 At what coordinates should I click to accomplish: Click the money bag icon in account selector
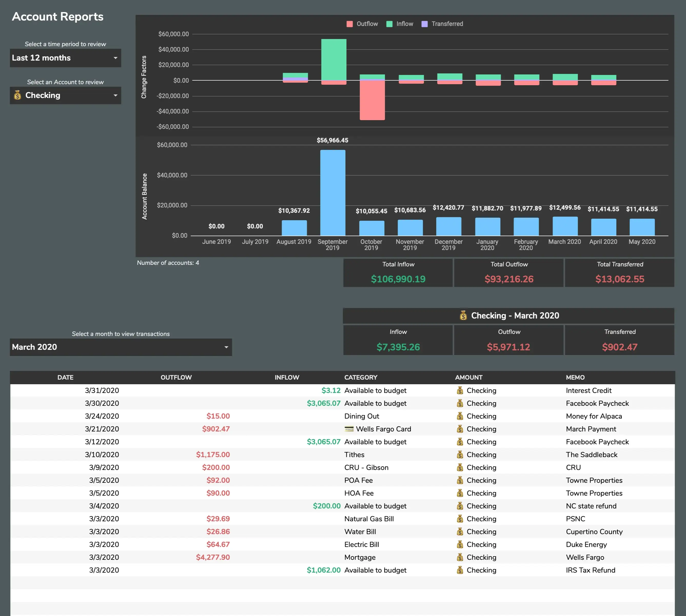pos(18,95)
